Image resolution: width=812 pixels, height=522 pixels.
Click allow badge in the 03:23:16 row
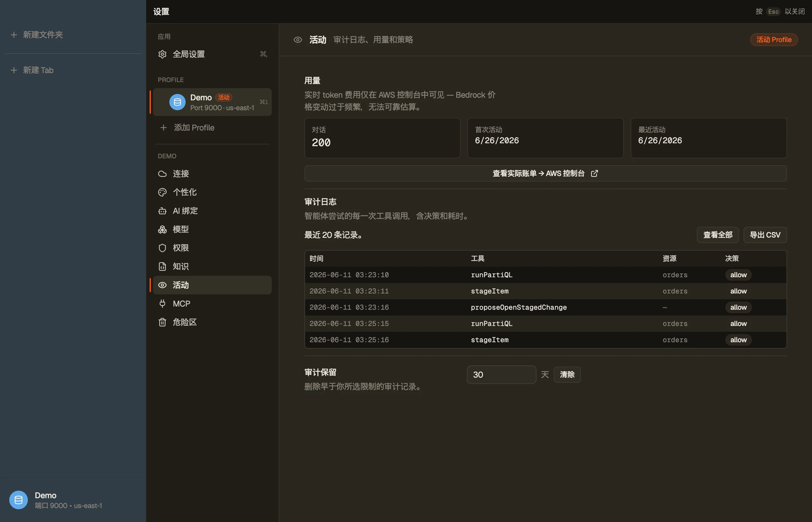[738, 307]
